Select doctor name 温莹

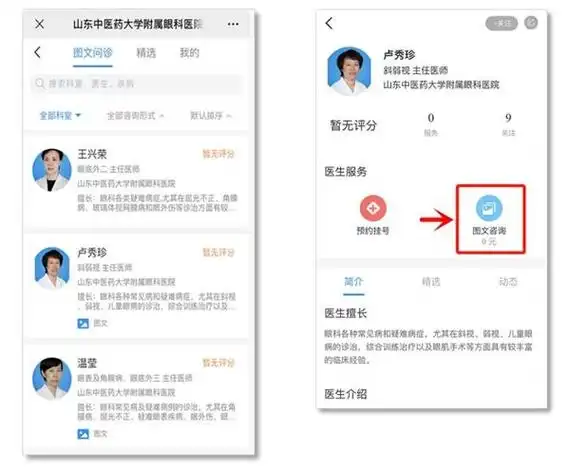[87, 363]
